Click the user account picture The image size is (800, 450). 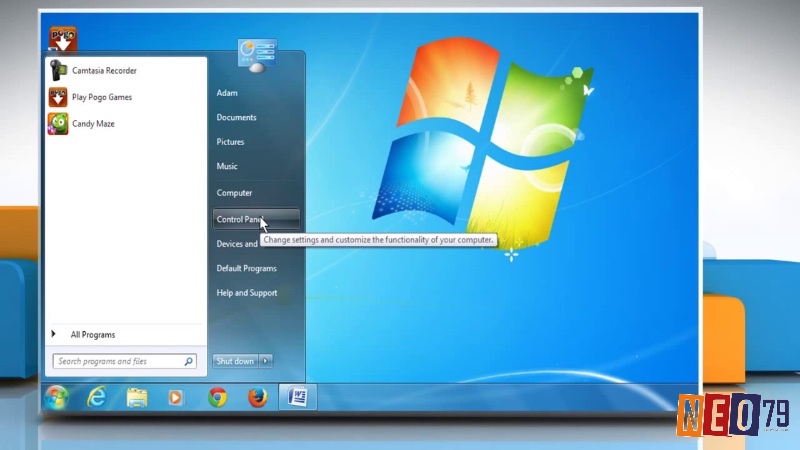pyautogui.click(x=257, y=55)
